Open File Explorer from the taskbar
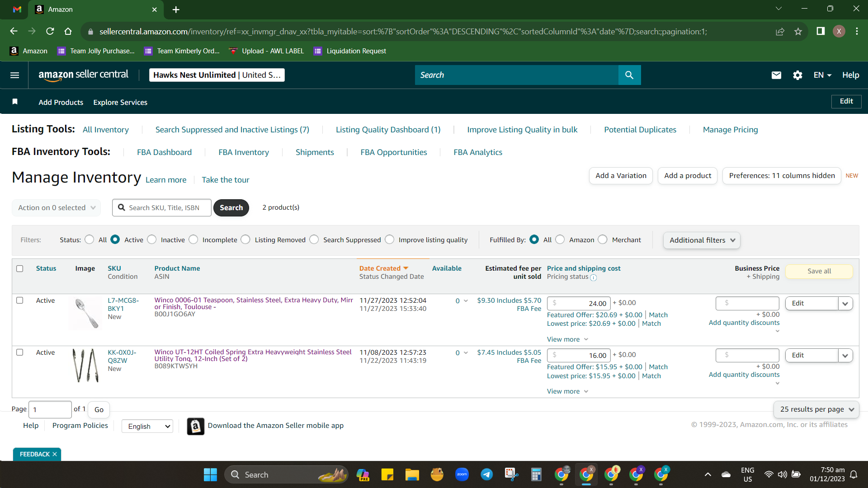This screenshot has width=868, height=488. (x=412, y=474)
